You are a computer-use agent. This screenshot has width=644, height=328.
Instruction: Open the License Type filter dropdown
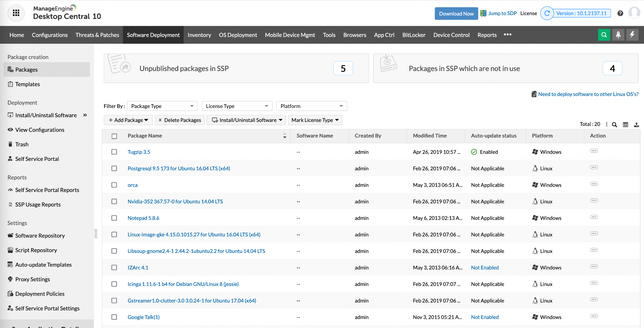click(x=237, y=106)
